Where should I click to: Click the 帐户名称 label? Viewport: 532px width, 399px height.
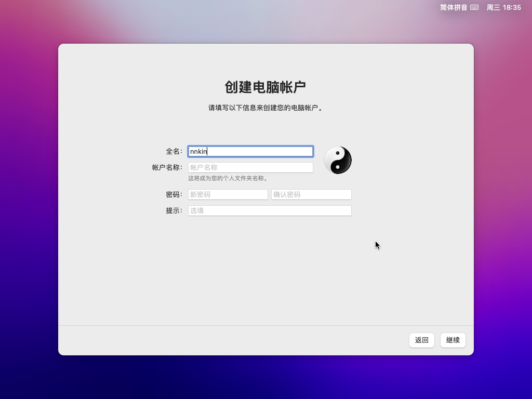(167, 167)
